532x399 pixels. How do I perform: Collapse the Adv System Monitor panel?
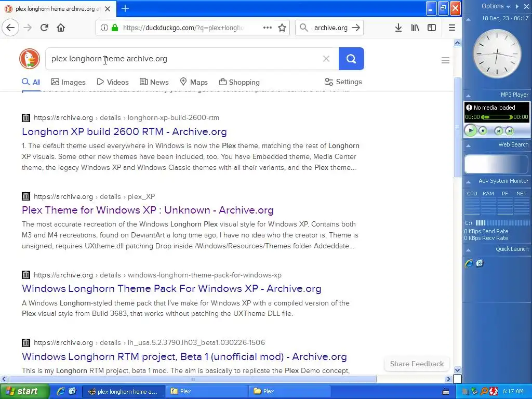pyautogui.click(x=468, y=182)
